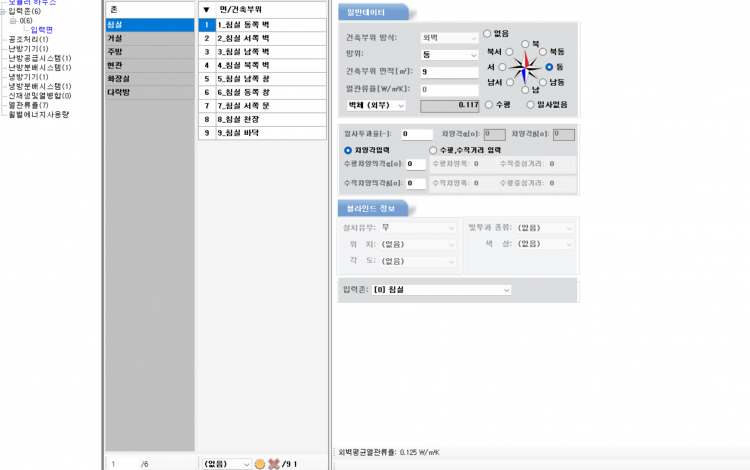Collapse the 입력존(6) tree node
Viewport: 750px width, 470px height.
point(4,11)
